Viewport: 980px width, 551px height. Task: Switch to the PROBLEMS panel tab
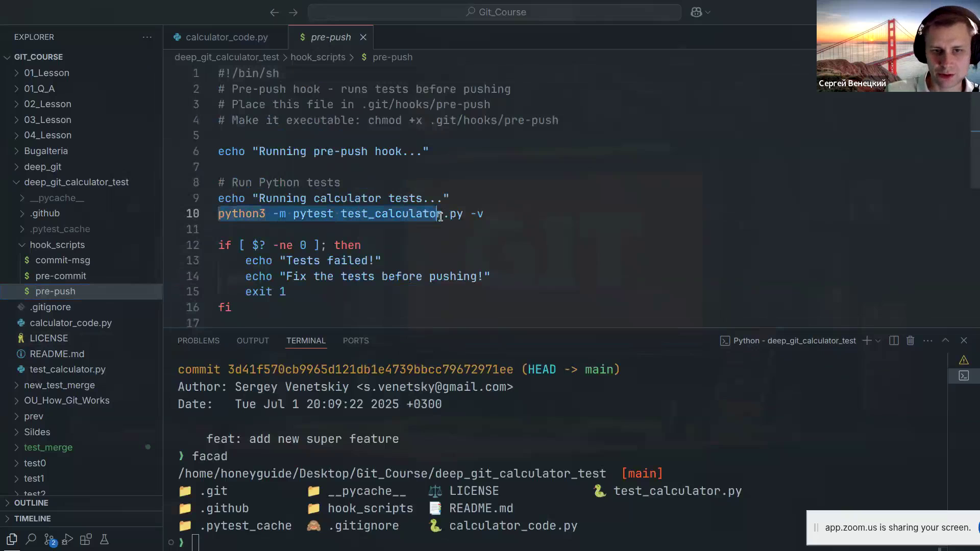tap(198, 340)
